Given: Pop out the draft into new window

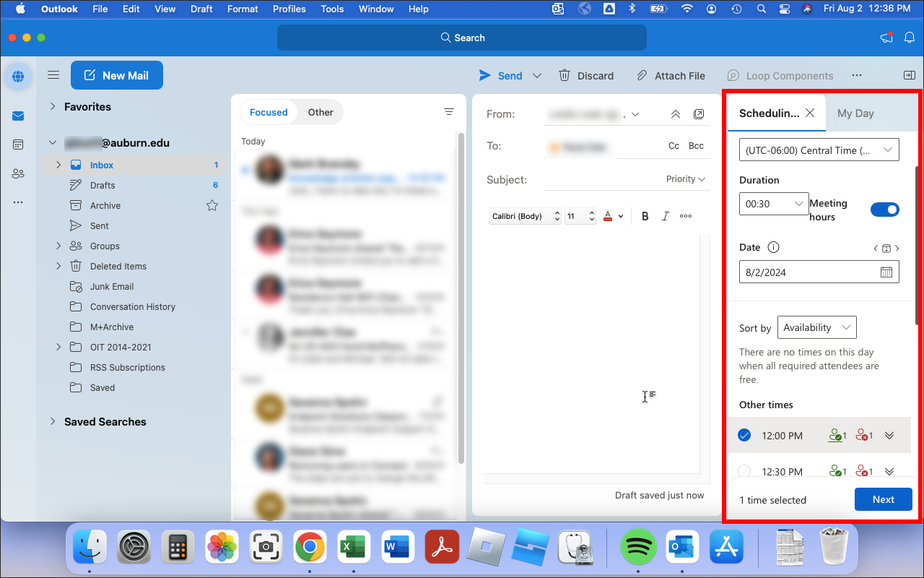Looking at the screenshot, I should [699, 114].
